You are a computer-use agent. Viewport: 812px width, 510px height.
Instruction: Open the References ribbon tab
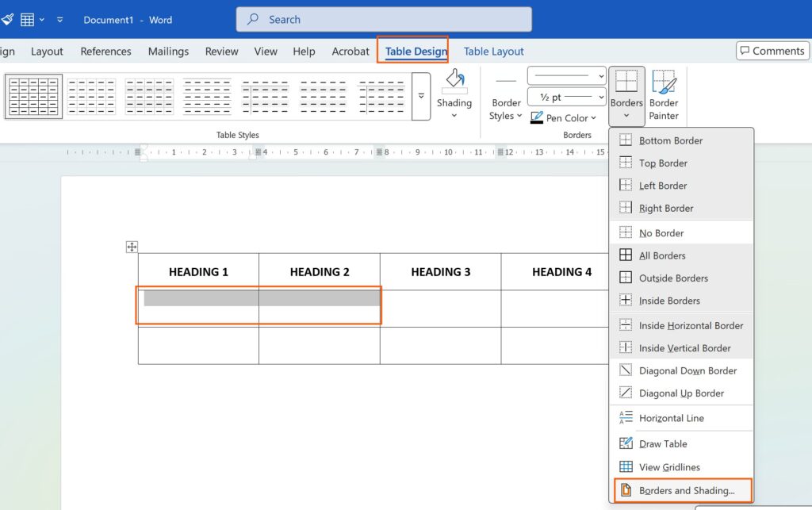(105, 52)
